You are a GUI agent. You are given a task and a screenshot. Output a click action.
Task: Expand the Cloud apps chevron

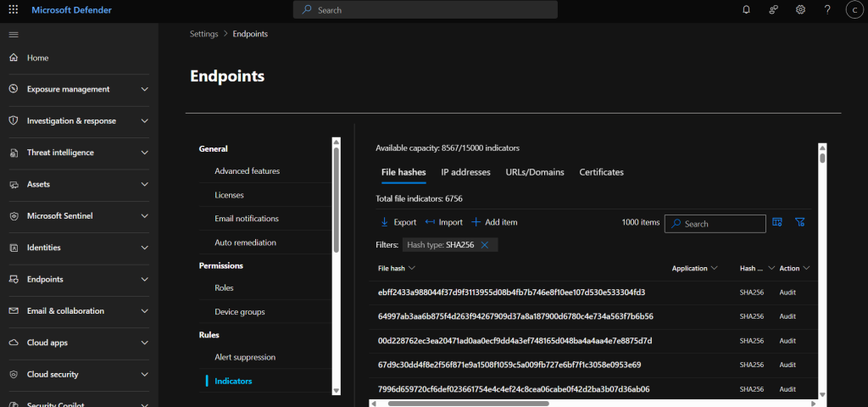(144, 343)
